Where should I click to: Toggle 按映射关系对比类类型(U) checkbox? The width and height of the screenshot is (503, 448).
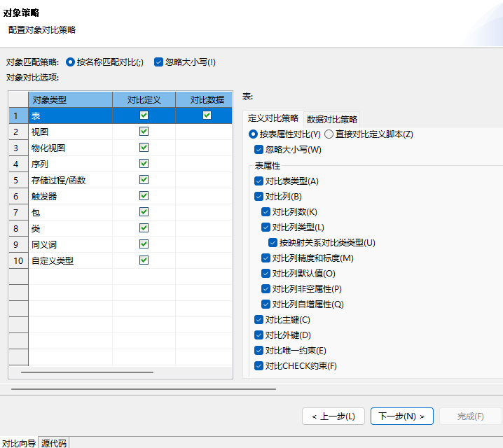point(273,243)
